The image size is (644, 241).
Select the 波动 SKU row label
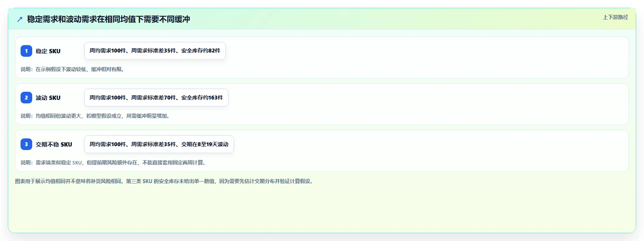(x=48, y=98)
